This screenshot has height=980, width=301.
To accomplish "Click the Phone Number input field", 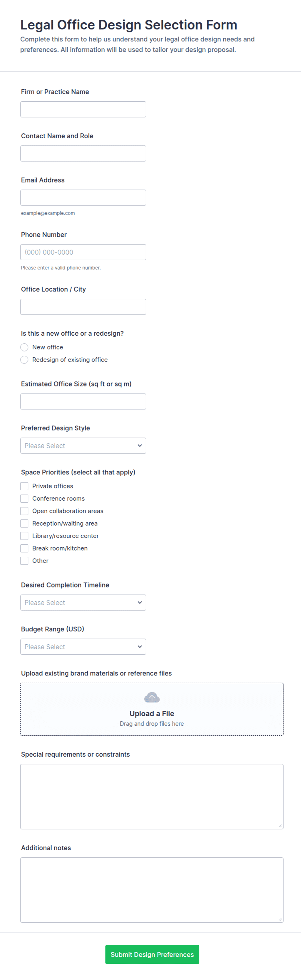I will point(83,252).
